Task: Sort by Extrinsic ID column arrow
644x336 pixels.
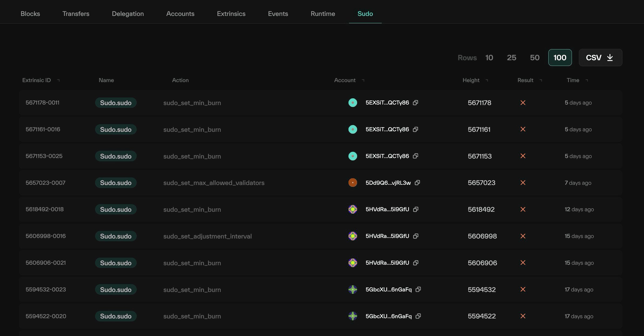Action: pyautogui.click(x=58, y=80)
